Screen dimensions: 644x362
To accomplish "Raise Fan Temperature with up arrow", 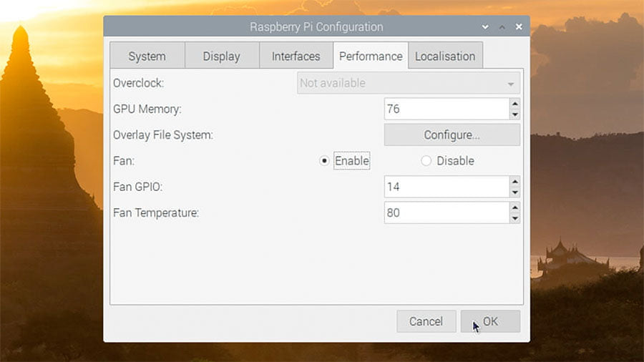I will coord(515,207).
